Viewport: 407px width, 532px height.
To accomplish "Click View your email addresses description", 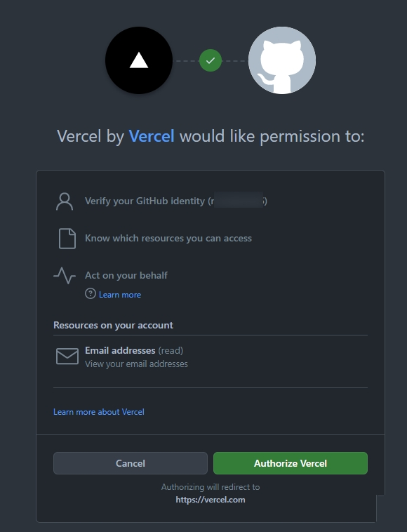I will [x=136, y=364].
